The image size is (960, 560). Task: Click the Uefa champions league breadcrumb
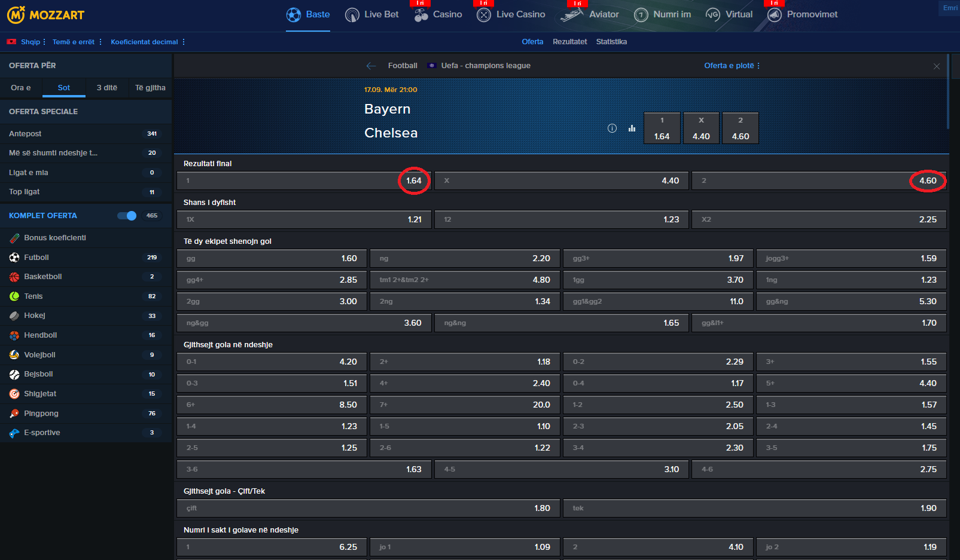(486, 66)
